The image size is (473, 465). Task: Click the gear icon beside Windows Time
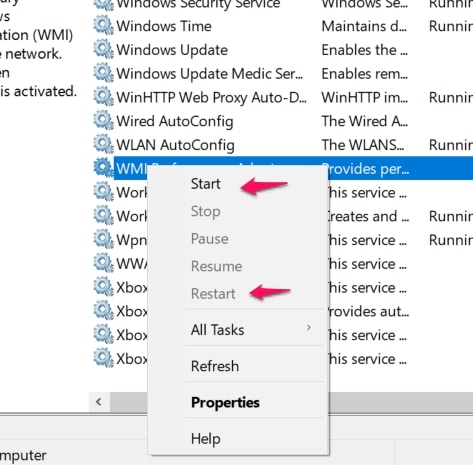pos(103,26)
